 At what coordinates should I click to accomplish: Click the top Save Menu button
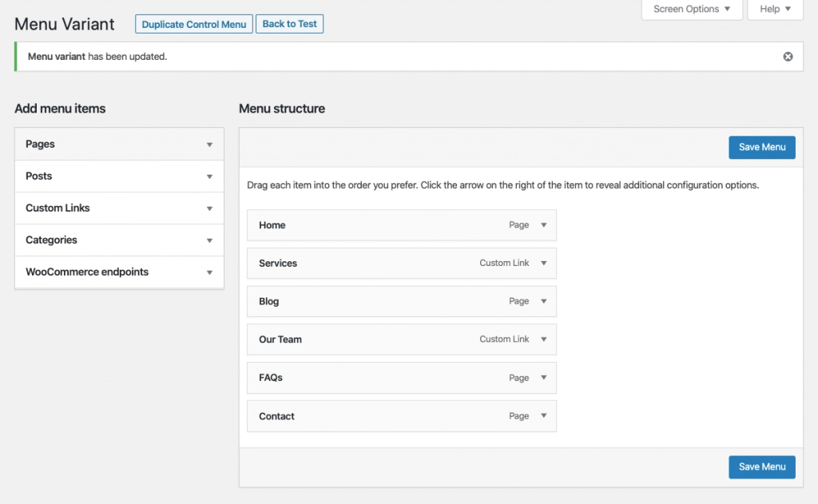pyautogui.click(x=761, y=147)
